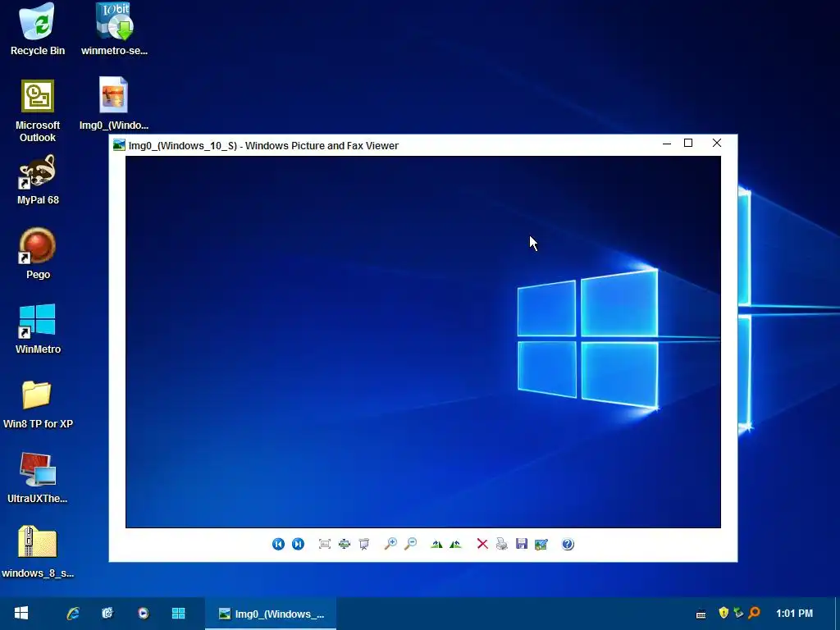Click the Img0_(Windows_... taskbar button
Image resolution: width=840 pixels, height=630 pixels.
pos(271,614)
